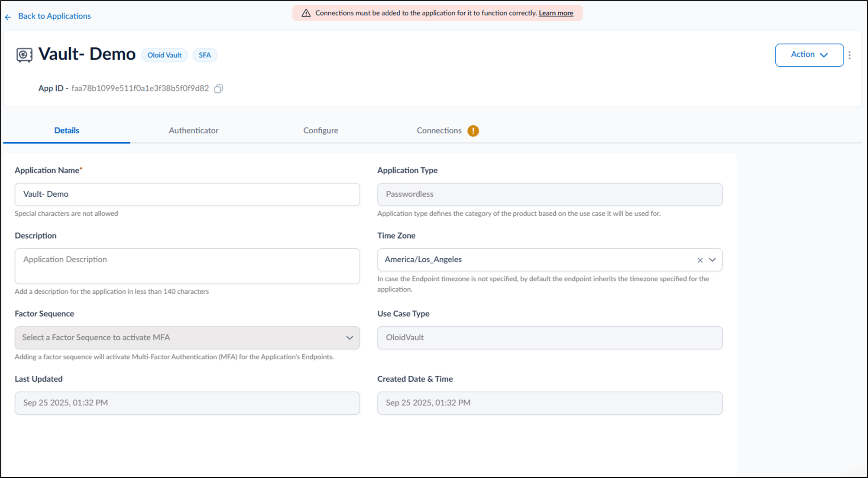
Task: Click the vault safe icon beside Vault- Demo
Action: click(x=24, y=55)
